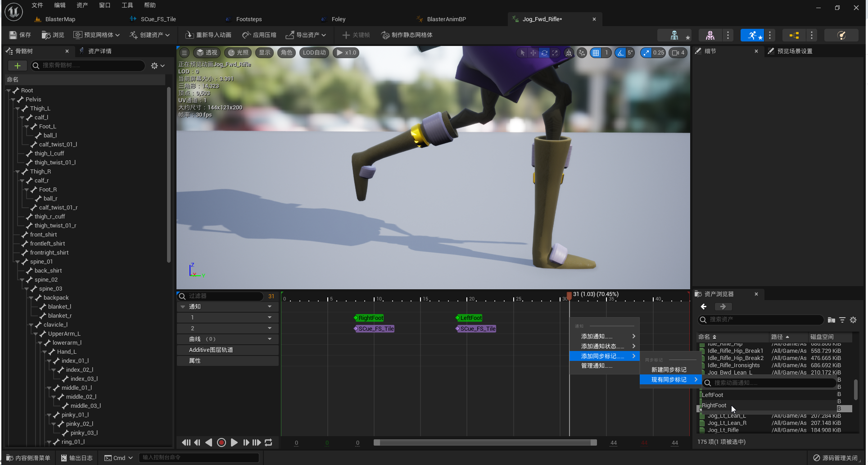Image resolution: width=868 pixels, height=465 pixels.
Task: Open the 创建资产 dropdown
Action: 150,35
